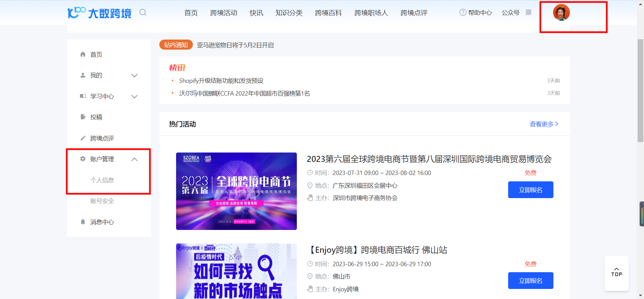Open 沃尔玛中国蝉联CCFA news item
The height and width of the screenshot is (299, 644).
point(245,93)
